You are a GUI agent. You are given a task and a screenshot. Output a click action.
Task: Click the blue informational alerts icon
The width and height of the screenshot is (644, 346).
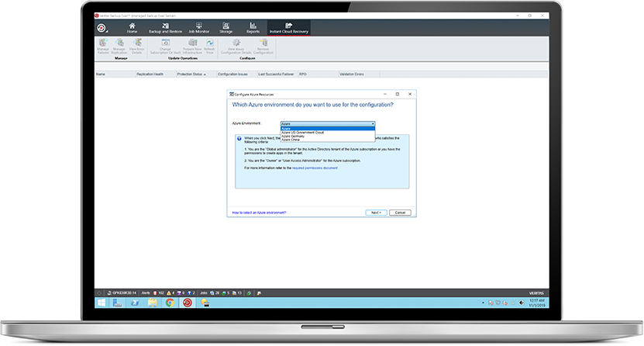point(191,293)
